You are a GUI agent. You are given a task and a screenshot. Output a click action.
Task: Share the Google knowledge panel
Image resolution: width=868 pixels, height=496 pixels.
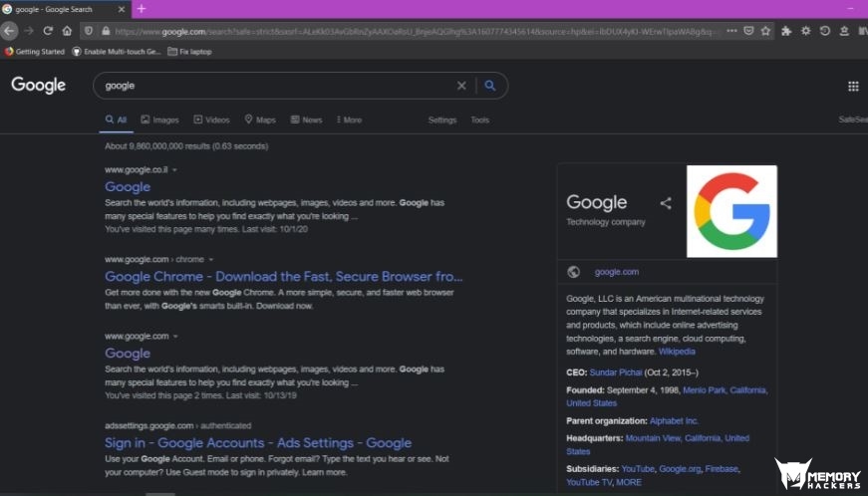click(x=666, y=203)
